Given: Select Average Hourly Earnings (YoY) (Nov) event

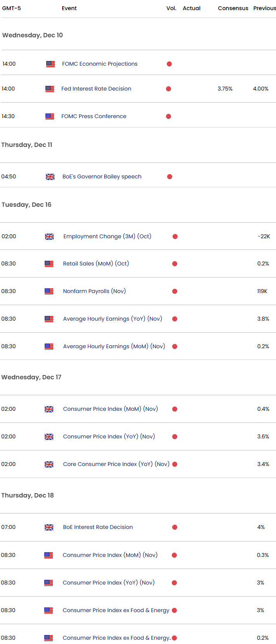Looking at the screenshot, I should (x=112, y=319).
